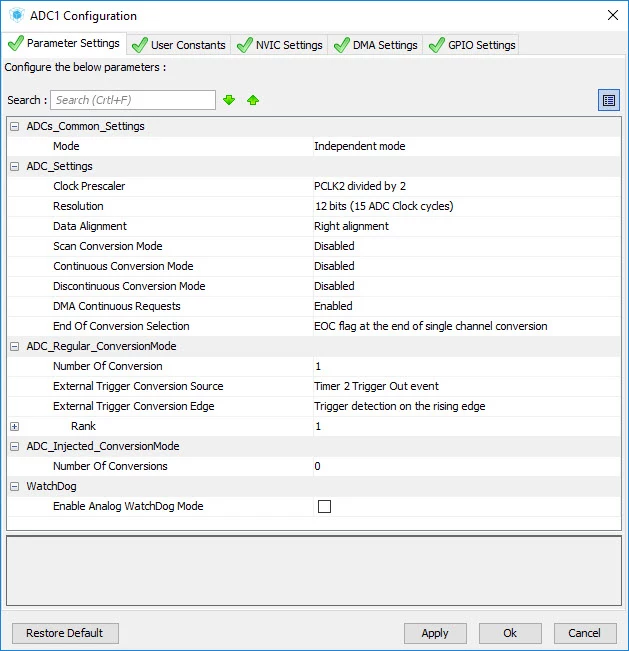The height and width of the screenshot is (651, 629).
Task: Enable Analog WatchDog Mode checkbox
Action: coord(324,507)
